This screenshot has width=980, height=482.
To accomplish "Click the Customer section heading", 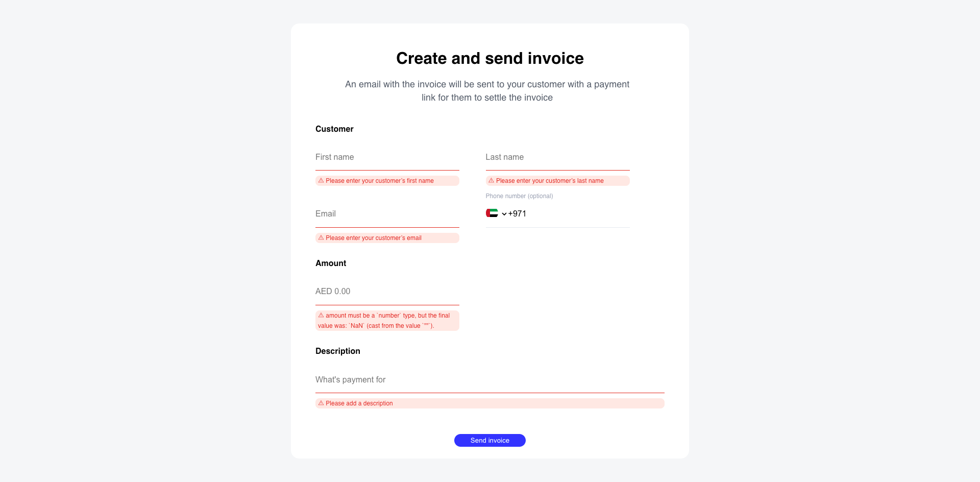I will [334, 129].
